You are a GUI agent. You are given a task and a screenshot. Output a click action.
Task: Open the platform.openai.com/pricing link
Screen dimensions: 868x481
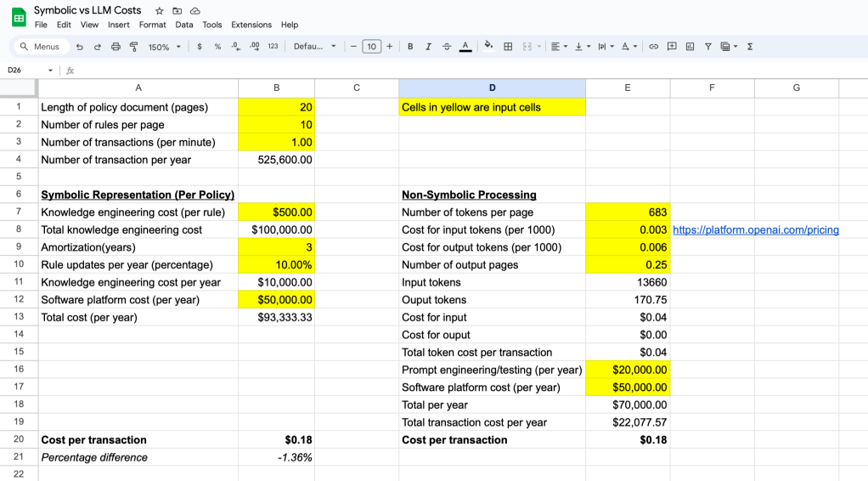(755, 230)
